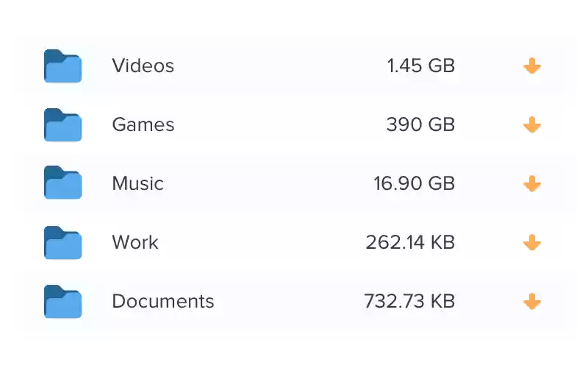Click the Games folder icon
Image resolution: width=588 pixels, height=368 pixels.
coord(62,125)
